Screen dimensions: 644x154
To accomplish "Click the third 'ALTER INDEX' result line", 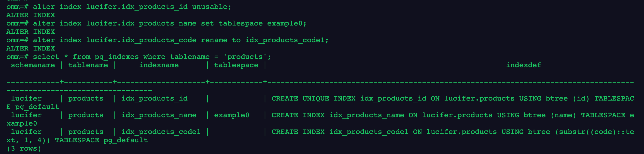I will [x=30, y=48].
